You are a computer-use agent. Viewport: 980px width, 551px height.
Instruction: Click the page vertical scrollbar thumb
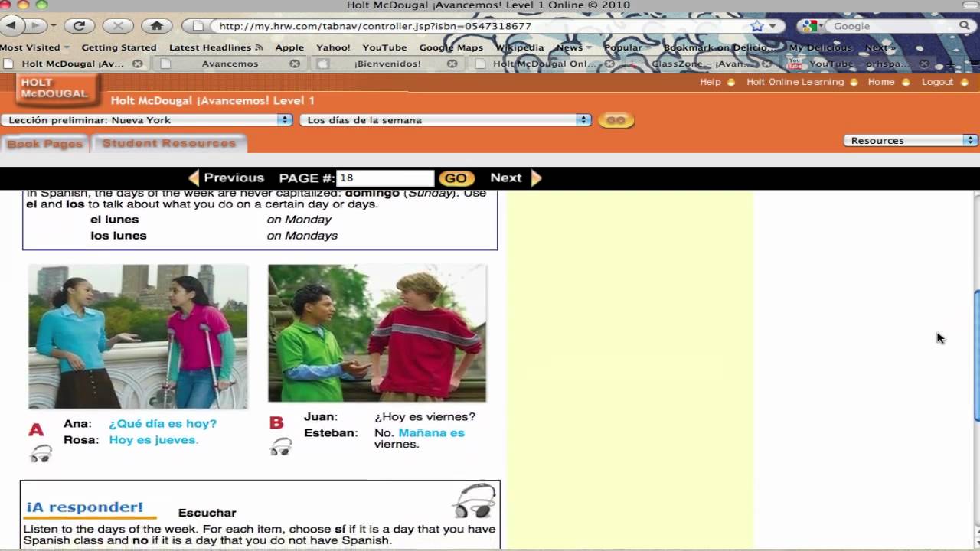[976, 355]
